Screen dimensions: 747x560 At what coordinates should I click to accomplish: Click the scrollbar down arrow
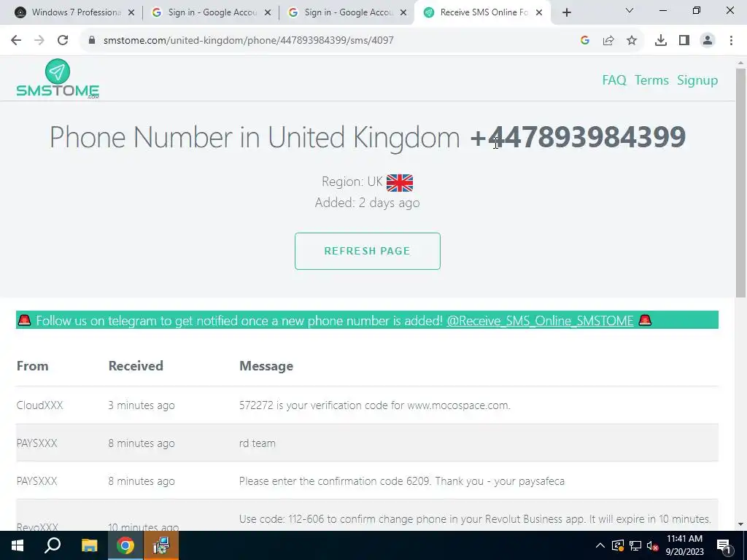[740, 524]
